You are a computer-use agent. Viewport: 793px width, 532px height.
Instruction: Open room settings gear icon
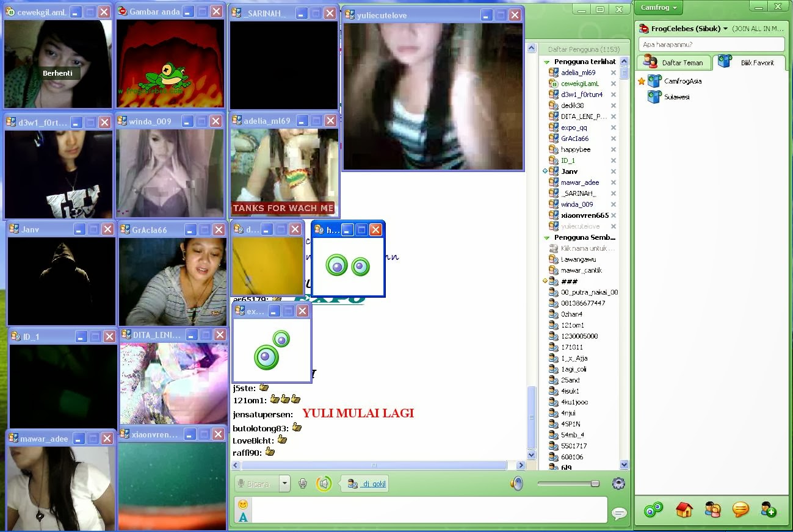[618, 484]
